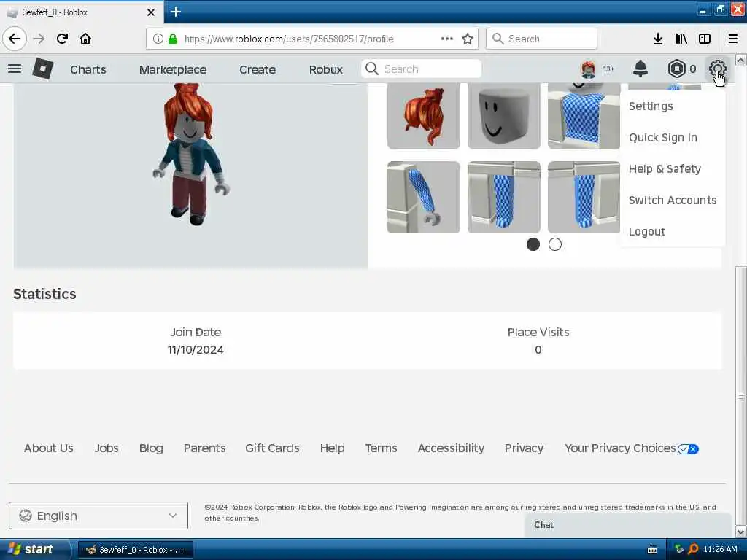Click the Join Date 11/10/2024 value

coord(196,349)
